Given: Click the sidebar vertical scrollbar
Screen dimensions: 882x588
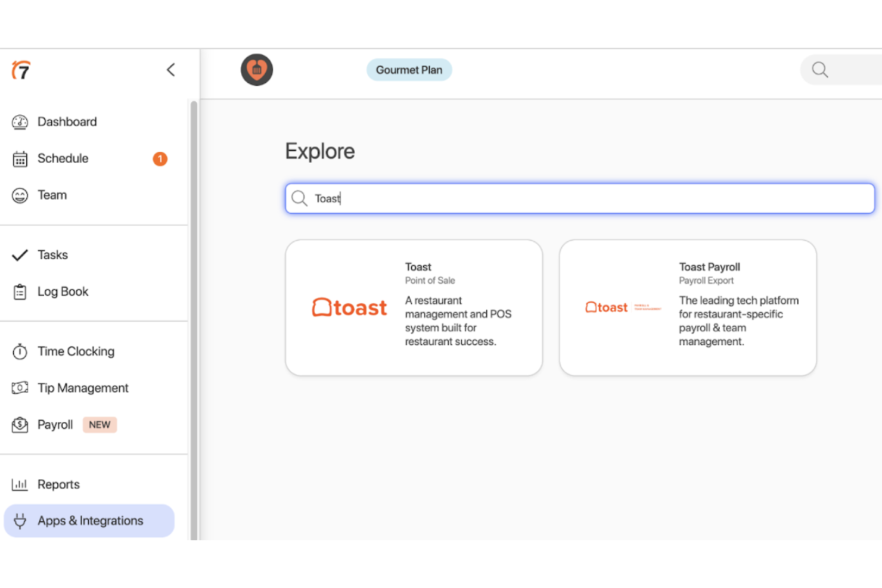Looking at the screenshot, I should (194, 321).
